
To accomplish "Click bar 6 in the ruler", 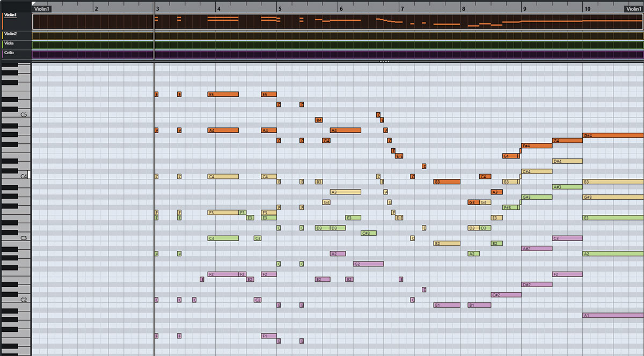I will click(x=341, y=9).
